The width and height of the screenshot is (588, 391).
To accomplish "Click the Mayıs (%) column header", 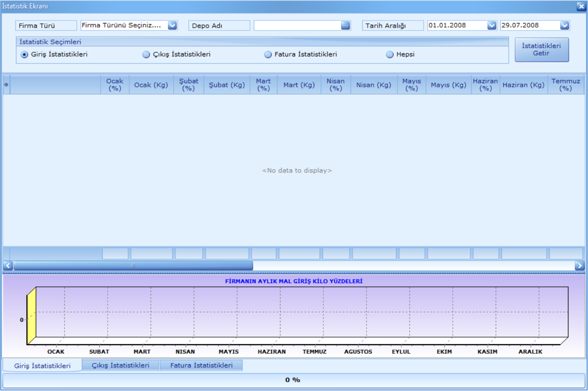I will (x=411, y=85).
